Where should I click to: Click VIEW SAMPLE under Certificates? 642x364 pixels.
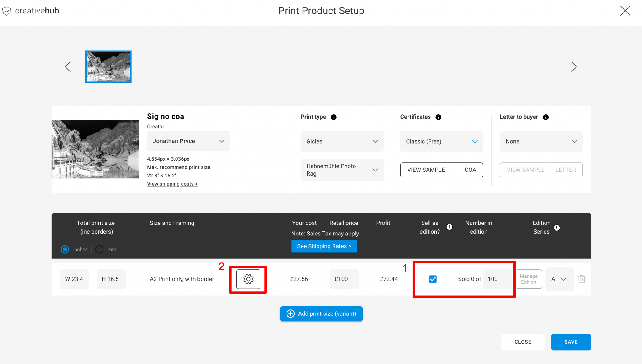pos(426,170)
